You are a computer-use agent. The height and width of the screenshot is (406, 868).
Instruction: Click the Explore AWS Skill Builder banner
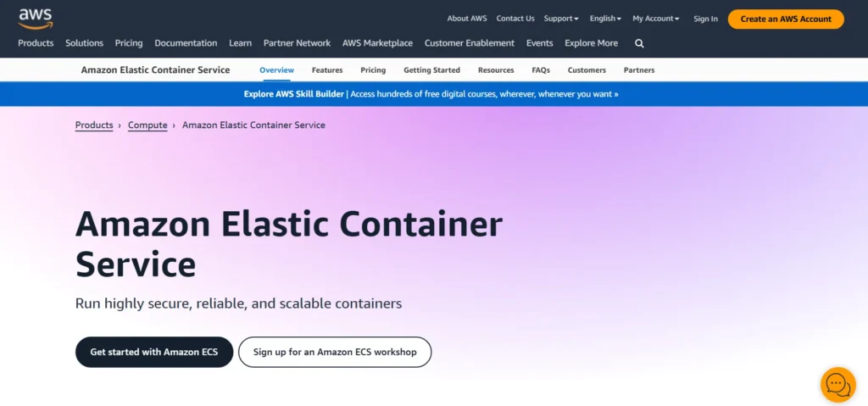click(431, 94)
